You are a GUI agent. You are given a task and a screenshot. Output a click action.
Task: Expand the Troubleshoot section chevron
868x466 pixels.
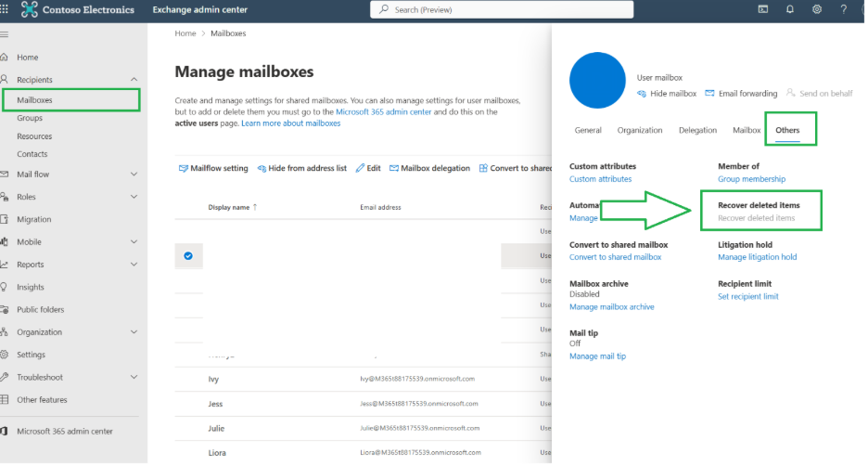pyautogui.click(x=134, y=377)
